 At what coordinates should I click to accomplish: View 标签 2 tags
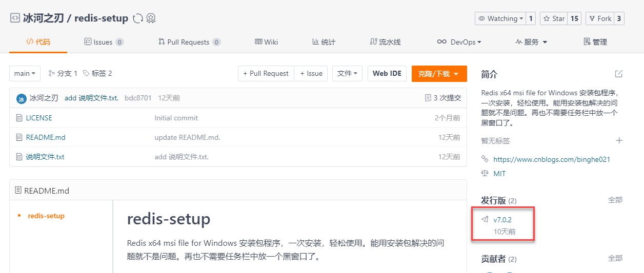click(97, 73)
